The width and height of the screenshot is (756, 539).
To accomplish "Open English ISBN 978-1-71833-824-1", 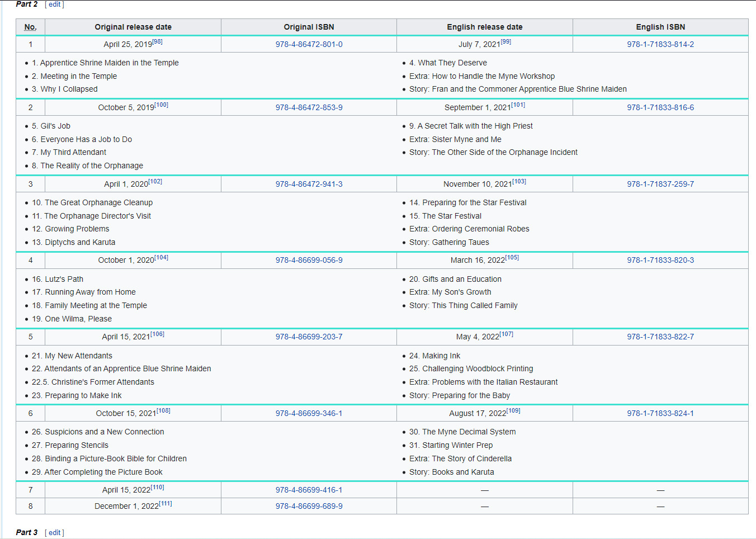I will coord(660,413).
